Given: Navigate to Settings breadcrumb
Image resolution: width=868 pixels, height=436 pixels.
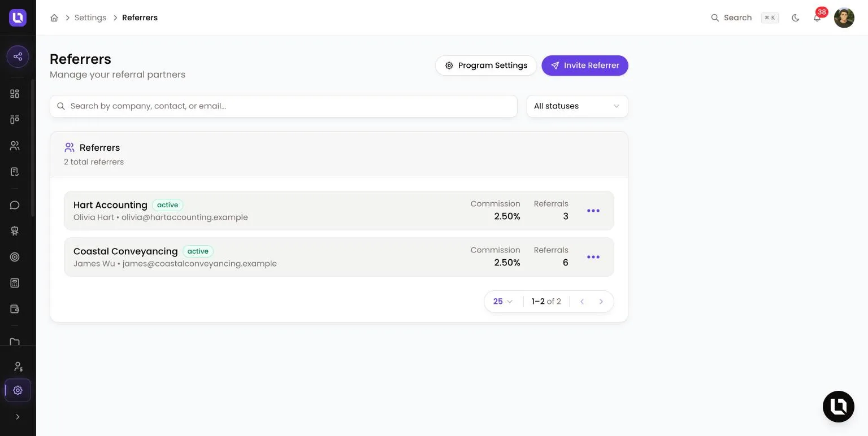Looking at the screenshot, I should coord(90,18).
